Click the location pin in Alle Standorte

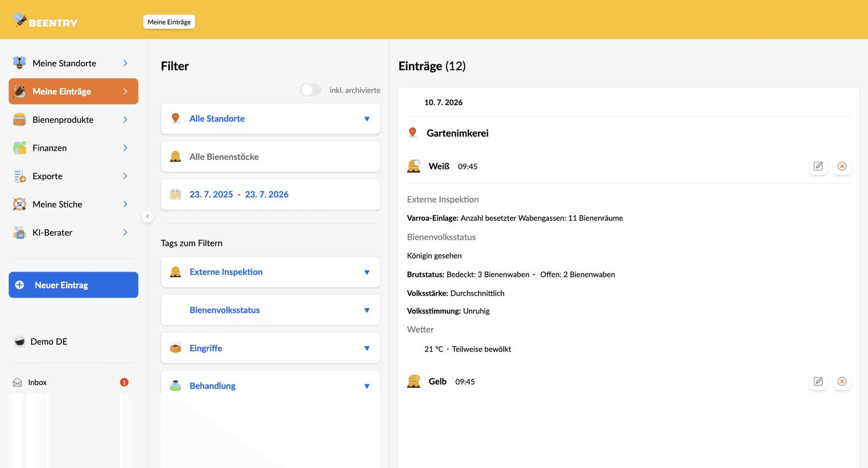click(x=175, y=119)
